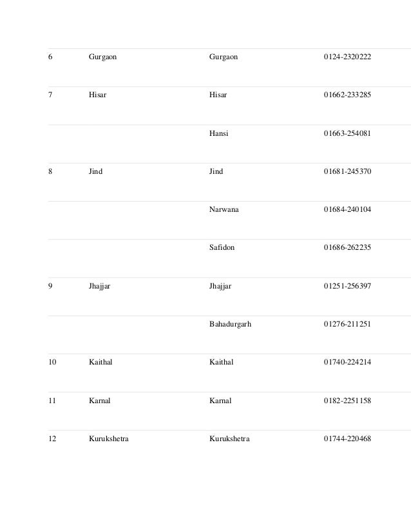This screenshot has width=411, height=532.
Task: Click serial number 7 in the first column
Action: (x=50, y=95)
